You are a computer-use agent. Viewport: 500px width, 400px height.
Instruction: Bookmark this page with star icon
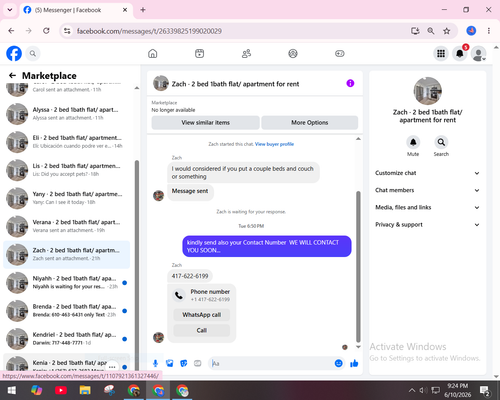coord(447,31)
